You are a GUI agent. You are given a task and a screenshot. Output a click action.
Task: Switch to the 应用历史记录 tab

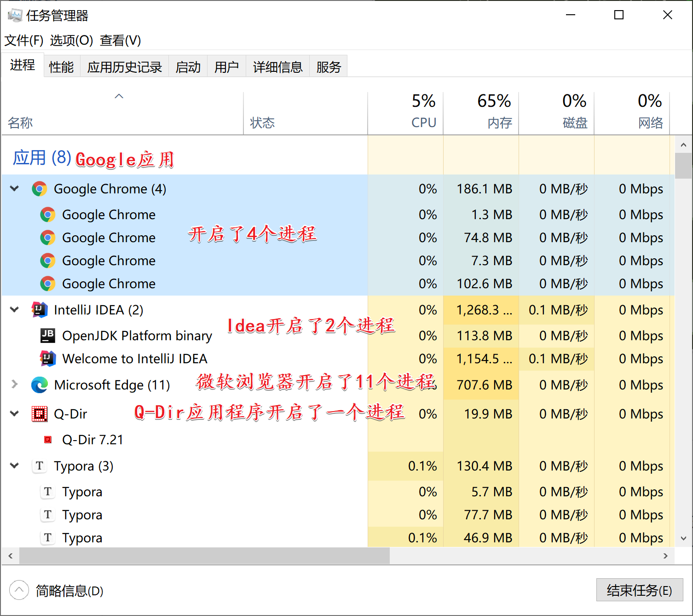coord(125,67)
